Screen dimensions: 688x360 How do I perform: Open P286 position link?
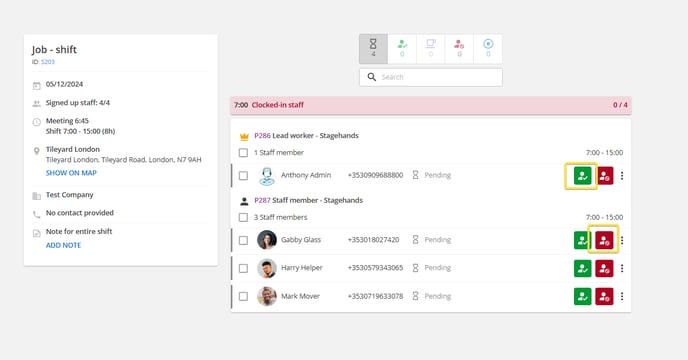262,136
